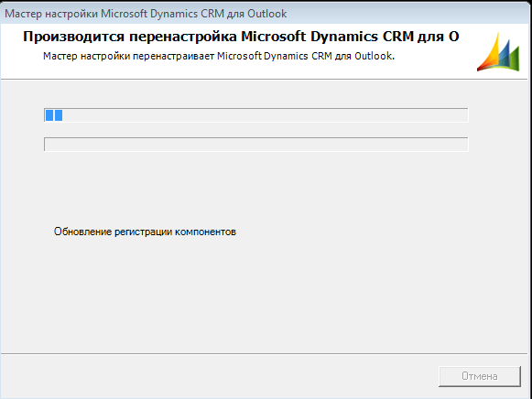Click the Microsoft Dynamics logo icon
This screenshot has width=532, height=399.
click(x=498, y=52)
